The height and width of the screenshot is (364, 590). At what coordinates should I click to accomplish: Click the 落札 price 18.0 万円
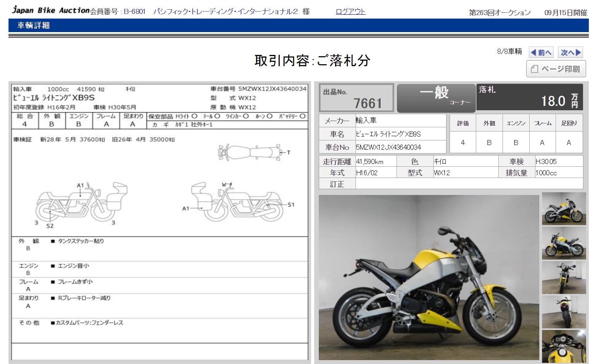click(x=529, y=97)
